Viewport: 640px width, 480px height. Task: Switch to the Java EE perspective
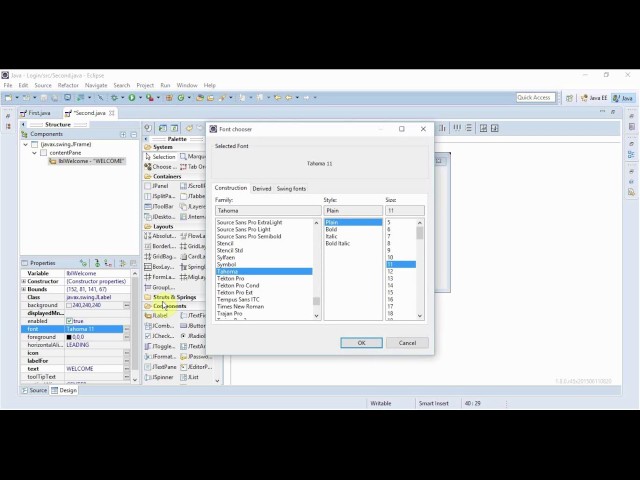click(594, 98)
